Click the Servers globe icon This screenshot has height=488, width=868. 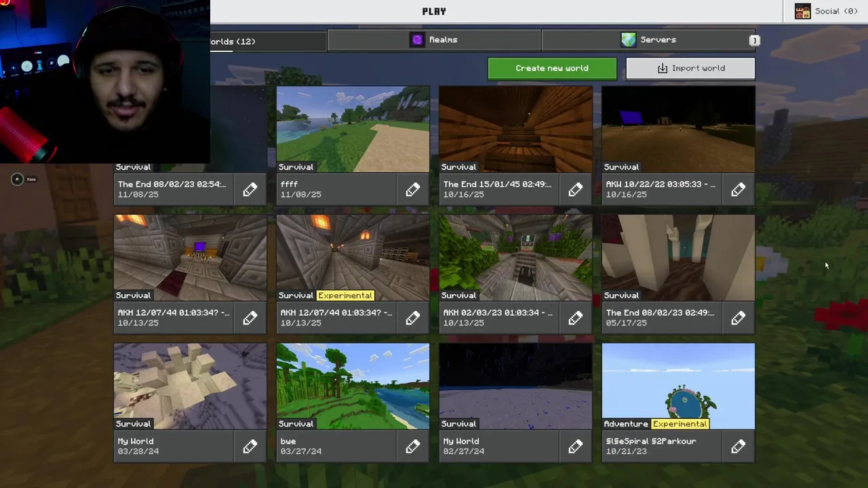tap(629, 40)
